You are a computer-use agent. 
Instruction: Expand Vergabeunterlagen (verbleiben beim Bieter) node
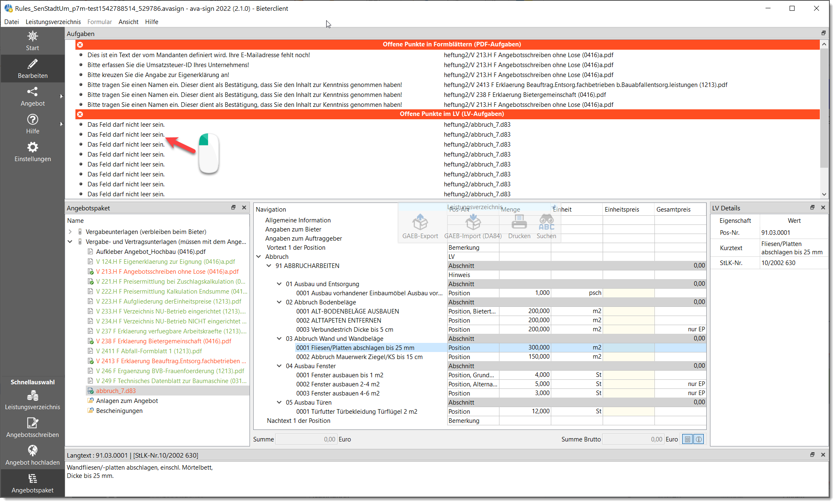click(70, 232)
